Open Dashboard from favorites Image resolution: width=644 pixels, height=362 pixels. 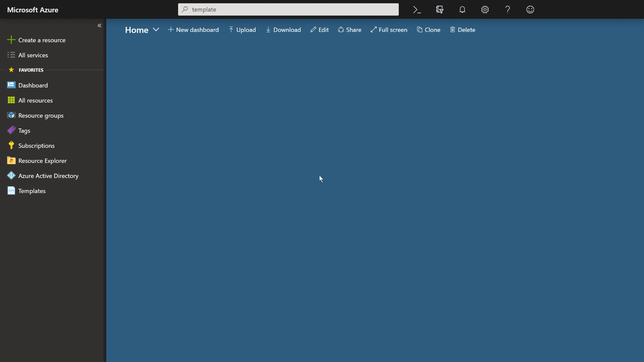[33, 85]
